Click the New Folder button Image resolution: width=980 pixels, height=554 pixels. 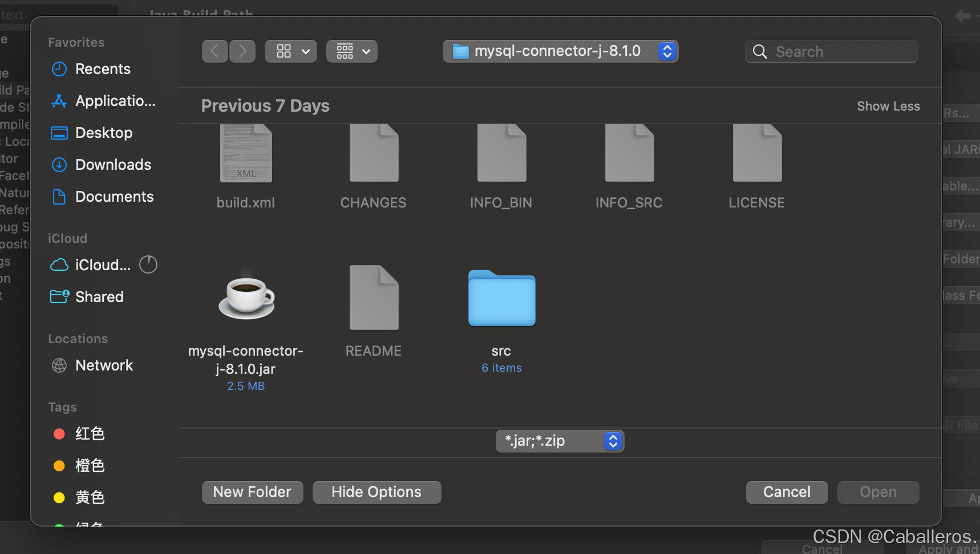[252, 492]
